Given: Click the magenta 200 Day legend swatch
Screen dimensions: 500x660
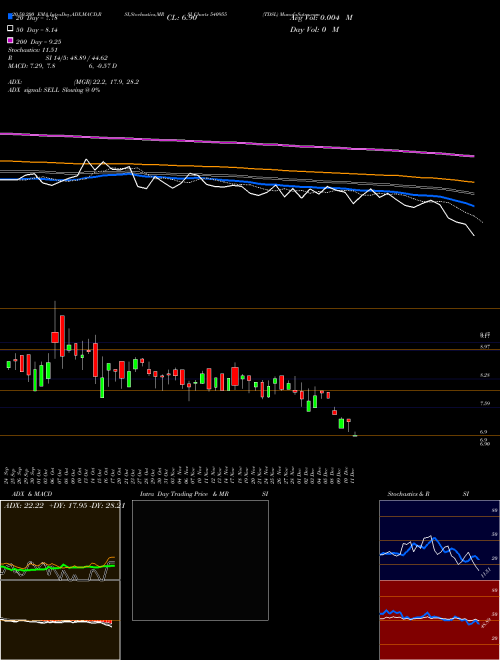Looking at the screenshot, I should pos(10,41).
